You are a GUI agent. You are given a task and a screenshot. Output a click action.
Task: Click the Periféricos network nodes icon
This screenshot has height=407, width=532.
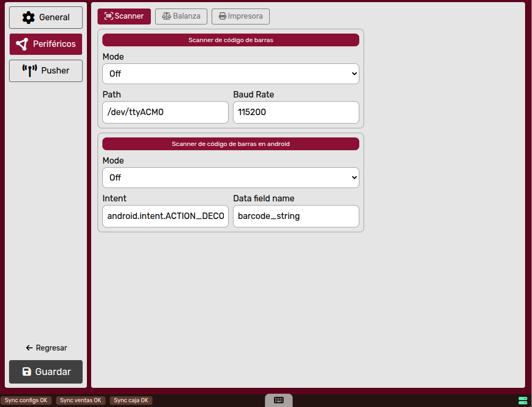point(22,44)
